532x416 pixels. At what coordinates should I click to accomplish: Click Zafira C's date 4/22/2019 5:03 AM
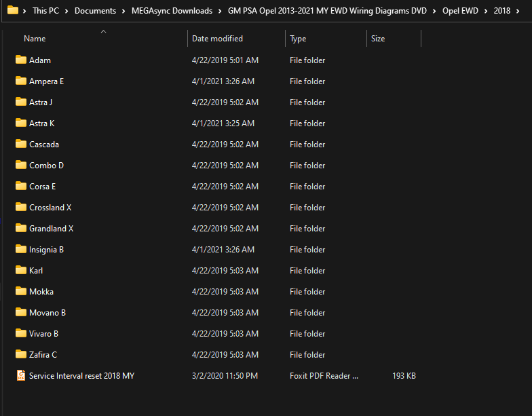(225, 354)
